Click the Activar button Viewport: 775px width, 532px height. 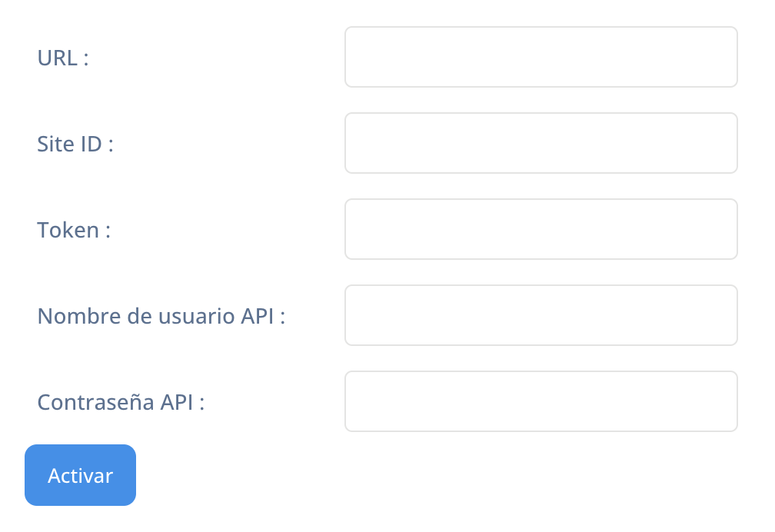pyautogui.click(x=80, y=475)
